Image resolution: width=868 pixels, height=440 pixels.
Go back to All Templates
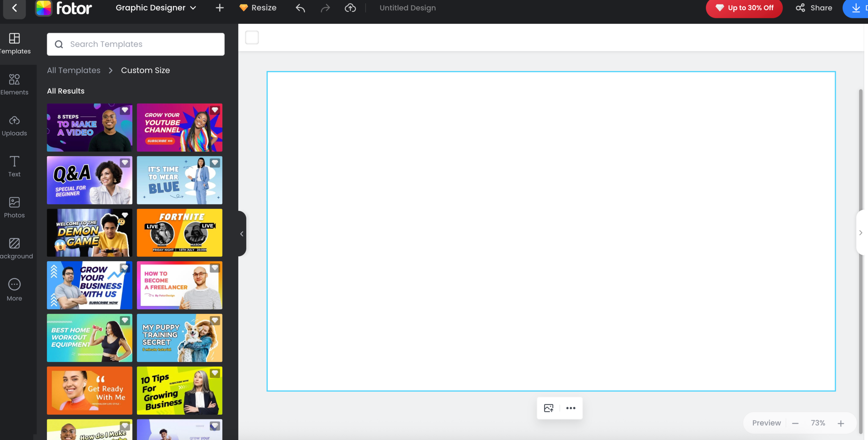click(x=73, y=70)
